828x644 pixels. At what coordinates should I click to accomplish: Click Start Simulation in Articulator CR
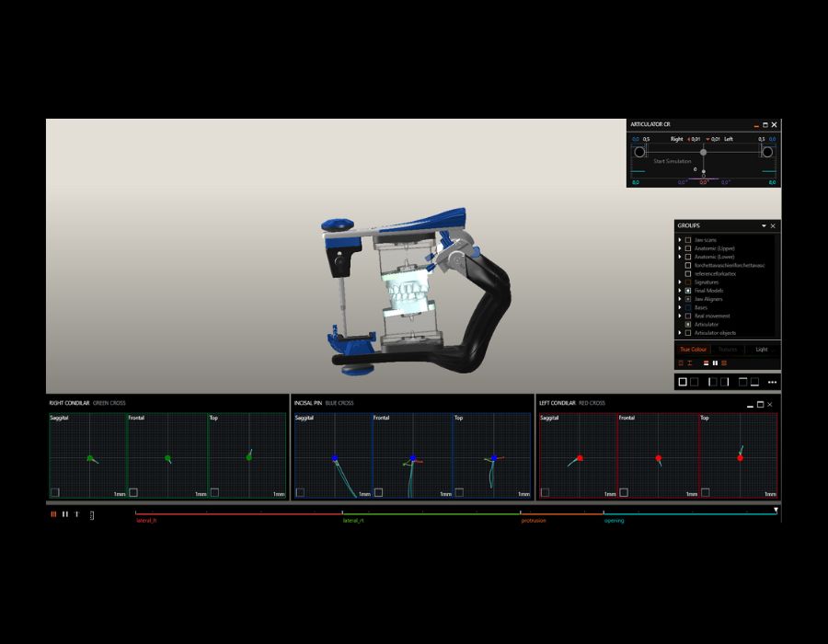tap(672, 161)
